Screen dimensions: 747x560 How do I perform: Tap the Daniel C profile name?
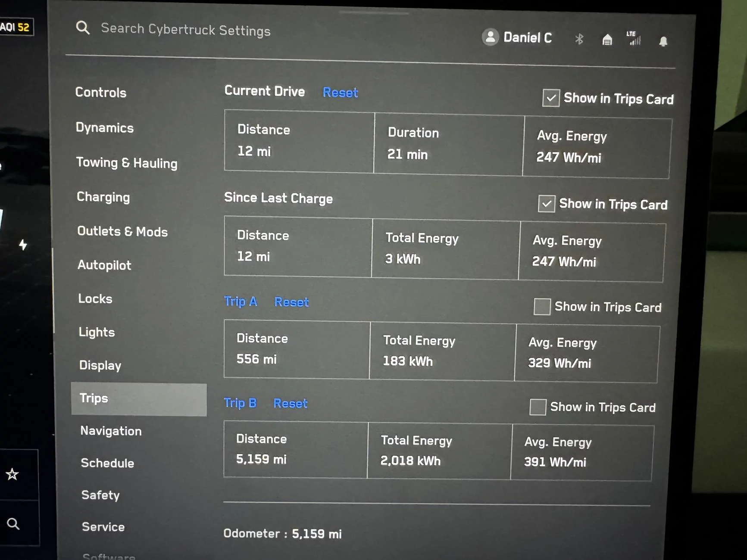528,38
